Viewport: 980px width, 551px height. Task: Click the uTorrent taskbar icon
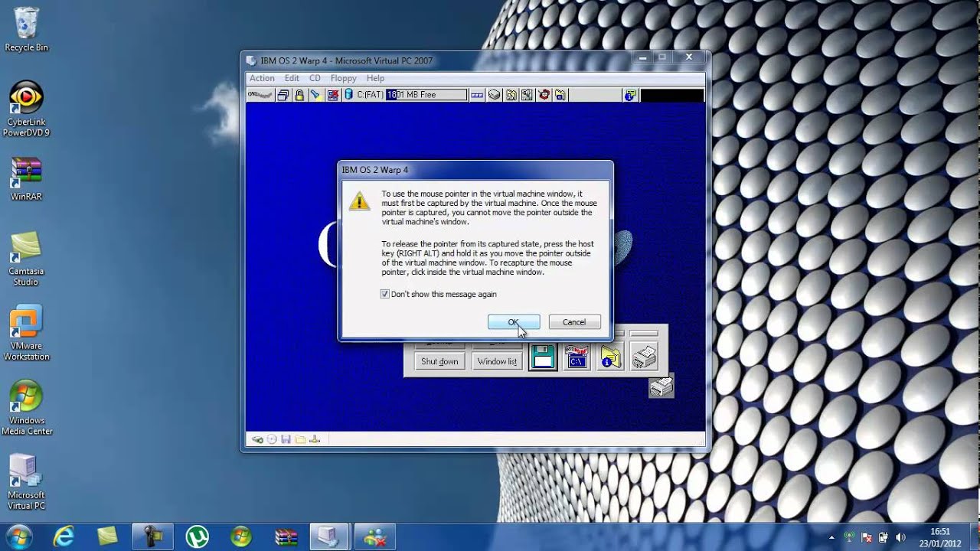click(x=198, y=536)
